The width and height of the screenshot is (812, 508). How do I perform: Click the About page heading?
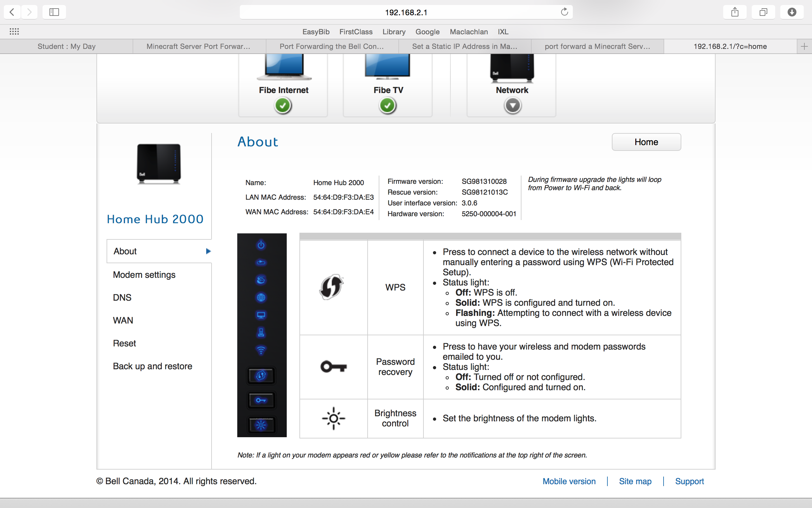point(258,142)
